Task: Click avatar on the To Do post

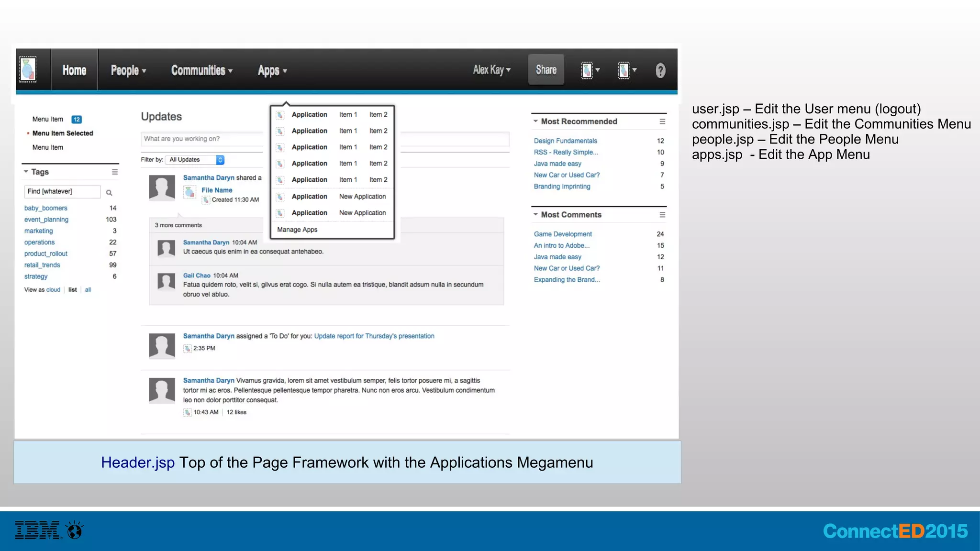Action: [x=162, y=346]
